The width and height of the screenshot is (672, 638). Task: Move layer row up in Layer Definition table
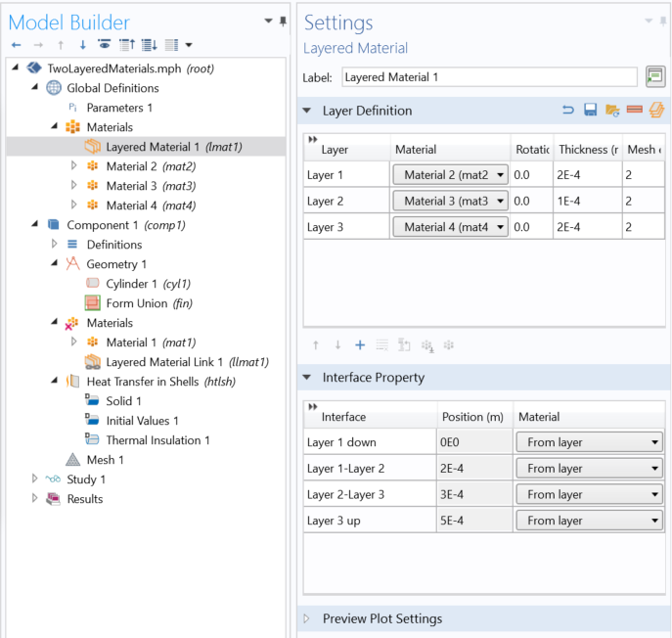316,345
